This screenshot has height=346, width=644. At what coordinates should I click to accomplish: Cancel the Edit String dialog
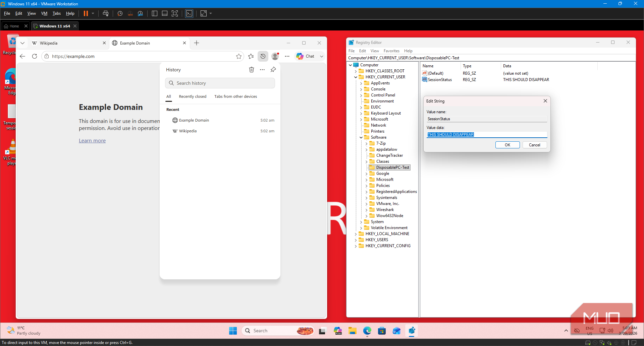[535, 145]
